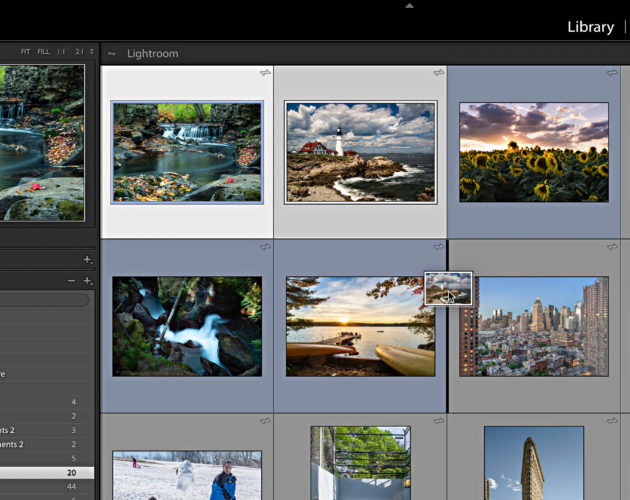
Task: Collapse the top panel using the triangle arrow
Action: (x=409, y=6)
